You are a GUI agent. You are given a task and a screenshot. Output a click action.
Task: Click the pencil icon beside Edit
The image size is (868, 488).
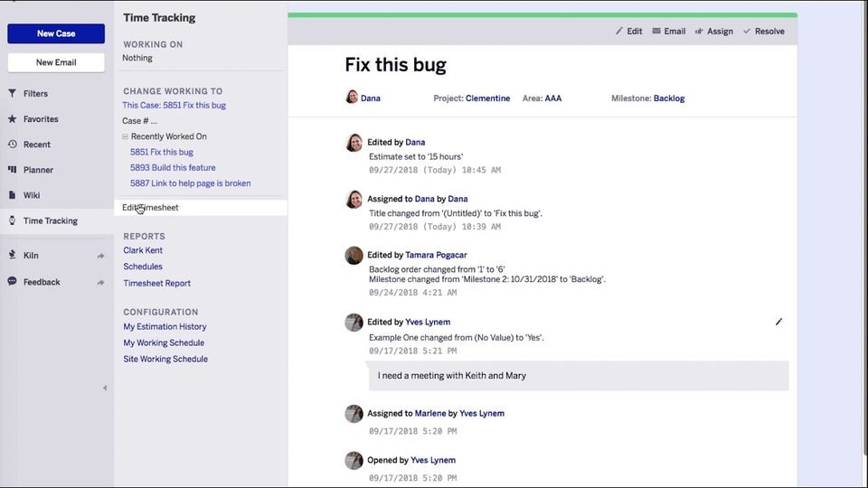coord(618,31)
